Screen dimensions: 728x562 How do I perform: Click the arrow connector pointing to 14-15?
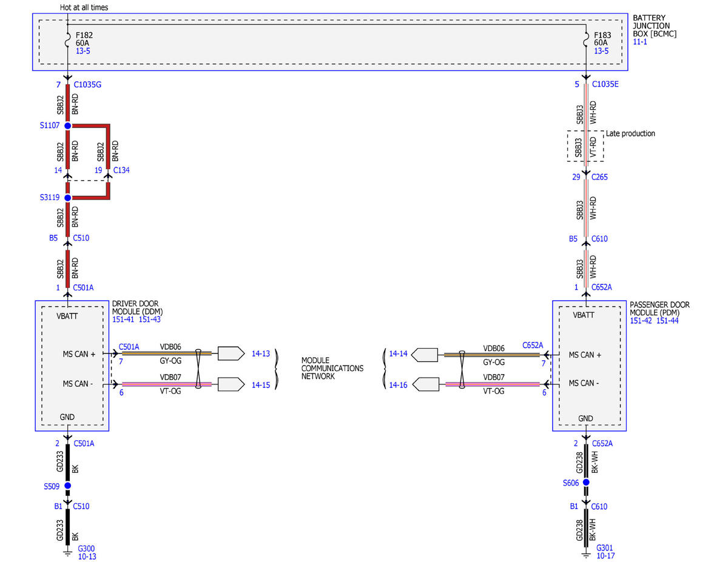(x=231, y=384)
